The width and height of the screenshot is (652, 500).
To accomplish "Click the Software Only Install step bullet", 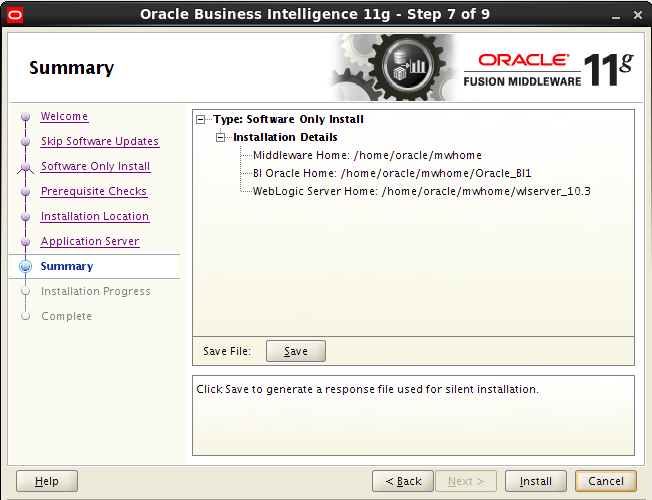I will [x=25, y=167].
